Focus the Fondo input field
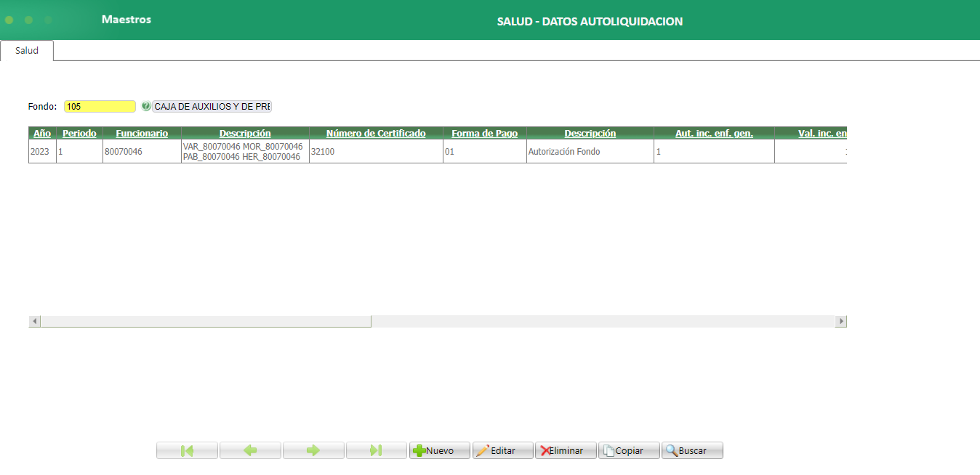980x475 pixels. [x=100, y=106]
